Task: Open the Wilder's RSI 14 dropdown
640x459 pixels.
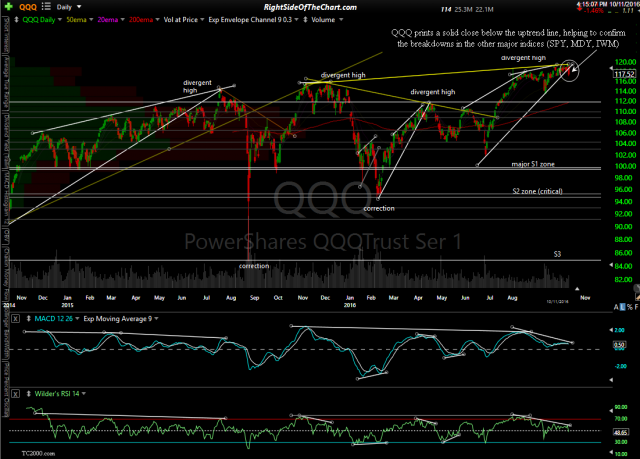Action: (84, 394)
